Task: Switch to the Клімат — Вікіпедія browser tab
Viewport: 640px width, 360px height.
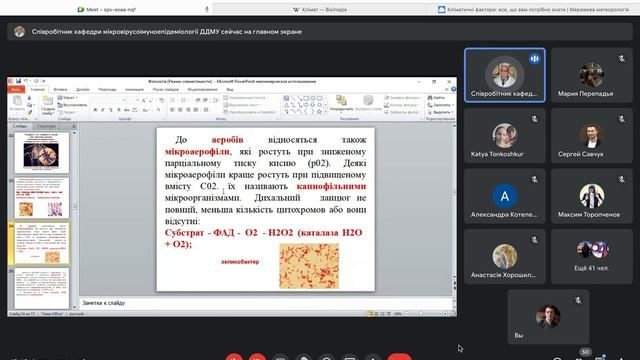Action: click(x=319, y=9)
